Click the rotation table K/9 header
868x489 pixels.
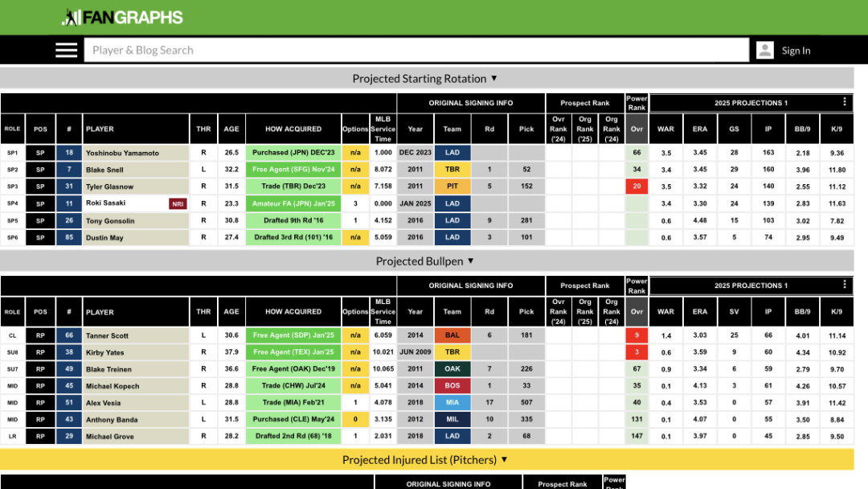click(x=837, y=129)
